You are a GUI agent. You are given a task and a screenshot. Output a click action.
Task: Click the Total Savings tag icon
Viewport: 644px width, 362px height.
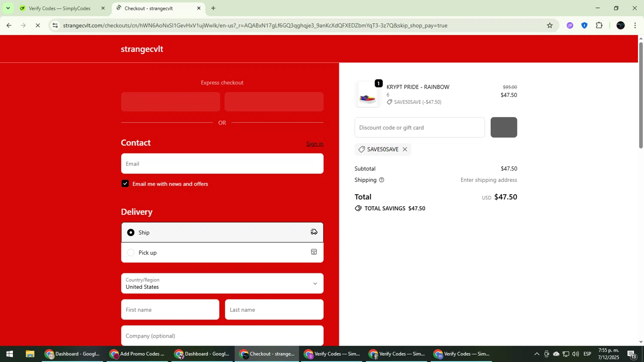click(358, 208)
